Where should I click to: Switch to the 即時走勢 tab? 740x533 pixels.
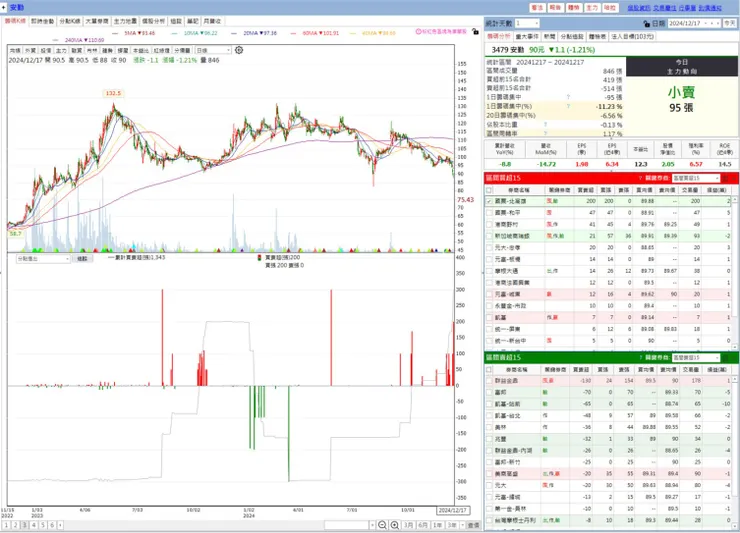click(x=42, y=21)
